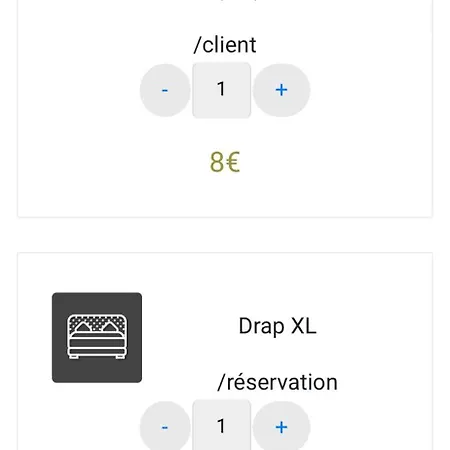
Task: Decrease the /client quantity with the minus button
Action: (165, 90)
